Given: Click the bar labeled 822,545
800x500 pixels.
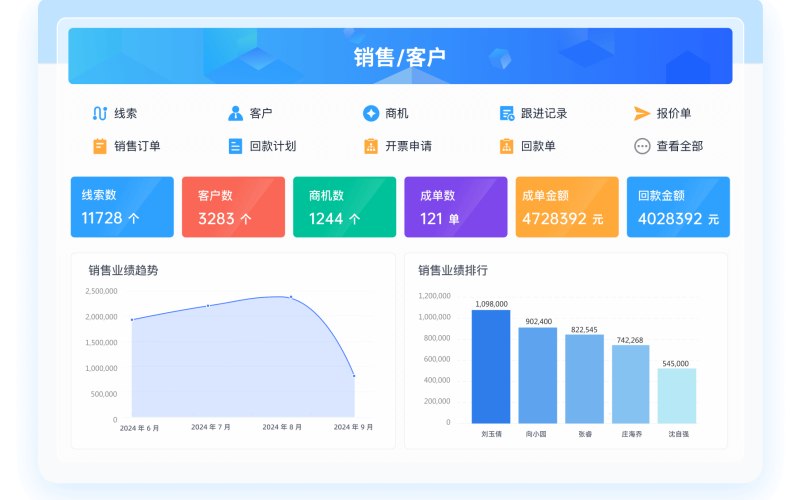Looking at the screenshot, I should (585, 379).
